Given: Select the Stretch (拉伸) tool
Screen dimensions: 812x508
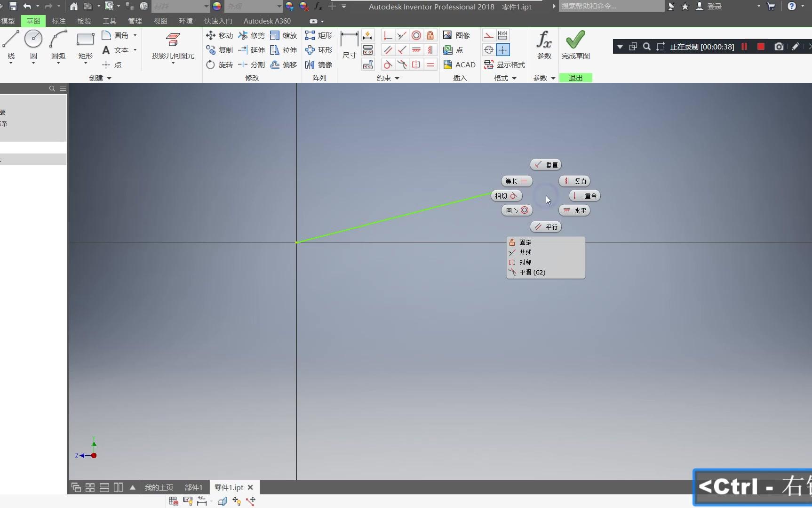Looking at the screenshot, I should [283, 50].
